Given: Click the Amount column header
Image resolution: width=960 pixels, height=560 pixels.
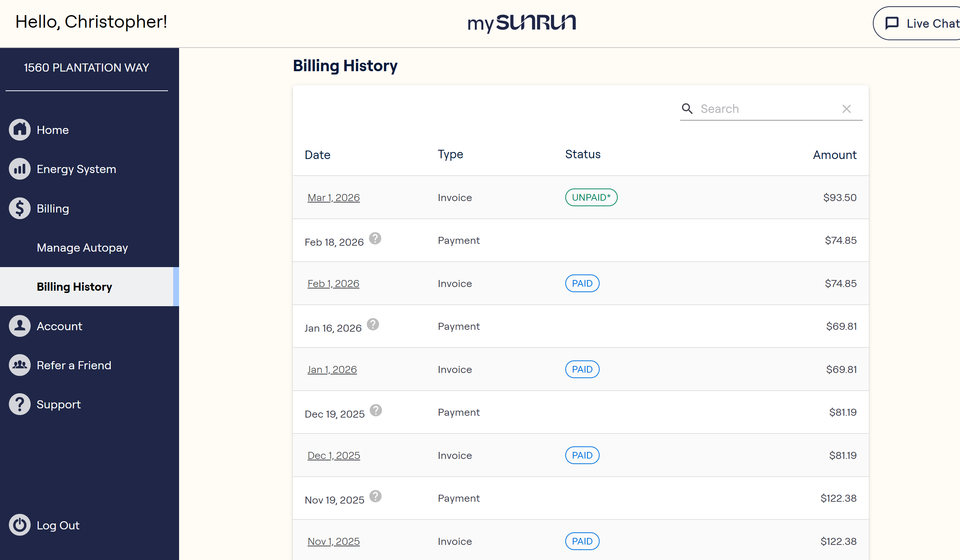Looking at the screenshot, I should click(835, 155).
